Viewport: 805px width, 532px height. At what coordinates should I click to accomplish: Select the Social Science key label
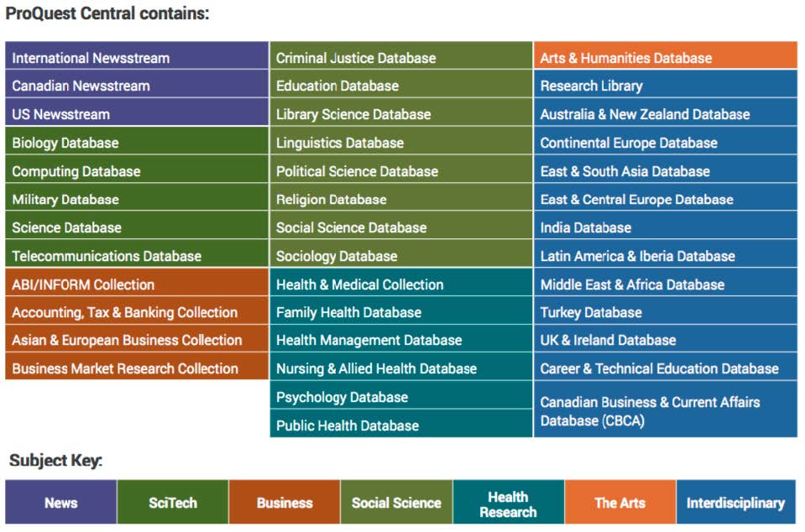[x=396, y=503]
